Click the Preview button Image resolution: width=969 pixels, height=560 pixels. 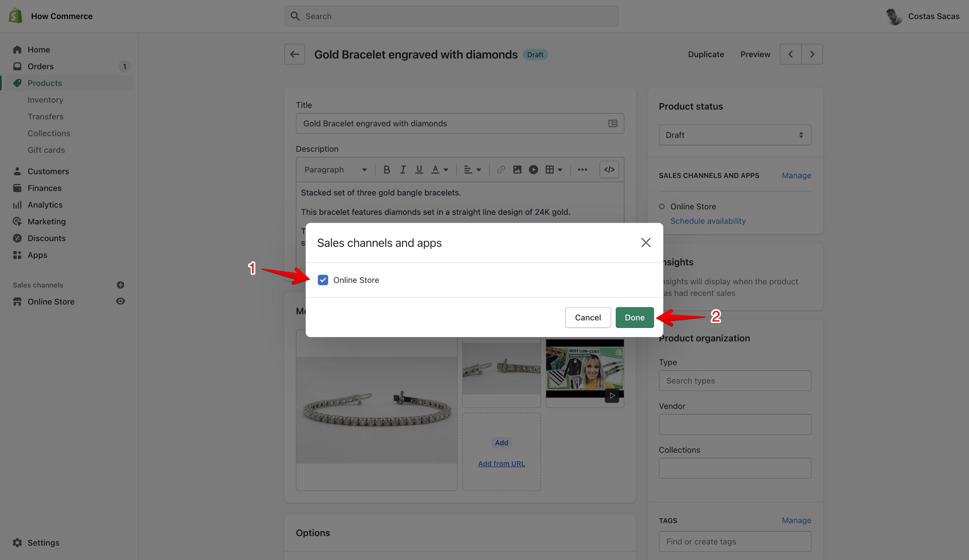tap(755, 54)
